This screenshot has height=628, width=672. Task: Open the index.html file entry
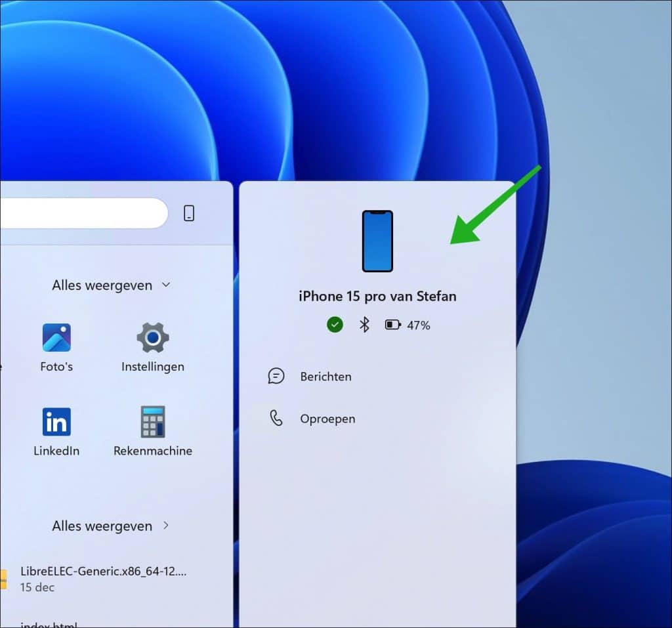point(62,623)
